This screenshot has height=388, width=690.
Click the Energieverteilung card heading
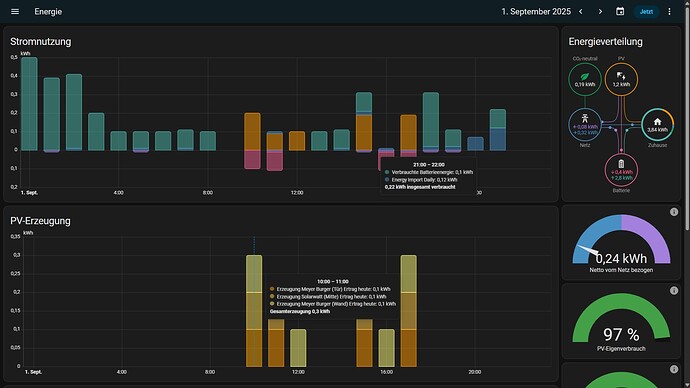click(x=605, y=42)
